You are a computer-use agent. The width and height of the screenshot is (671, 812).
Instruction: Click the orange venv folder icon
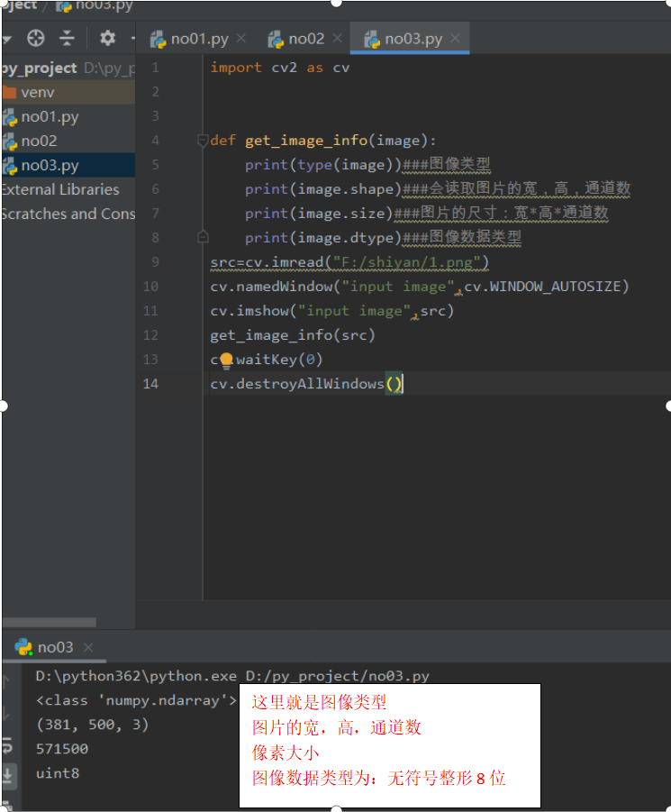(9, 93)
